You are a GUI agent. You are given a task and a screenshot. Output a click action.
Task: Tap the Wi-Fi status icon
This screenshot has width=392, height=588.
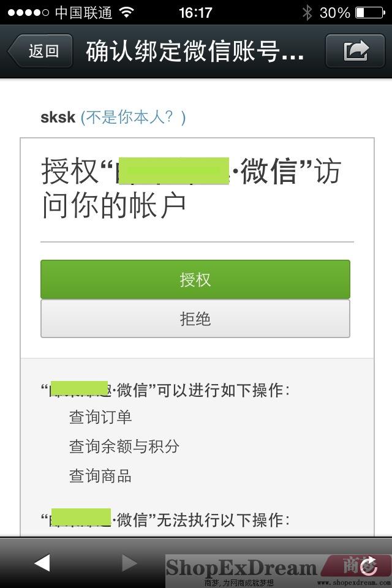pyautogui.click(x=127, y=12)
